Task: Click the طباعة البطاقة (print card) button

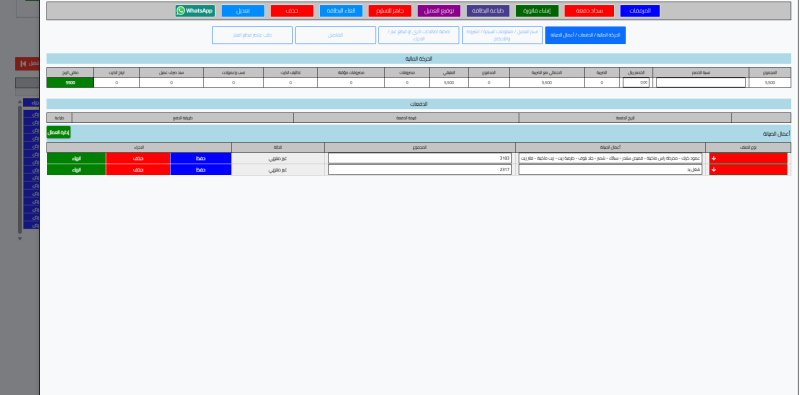Action: coord(488,11)
